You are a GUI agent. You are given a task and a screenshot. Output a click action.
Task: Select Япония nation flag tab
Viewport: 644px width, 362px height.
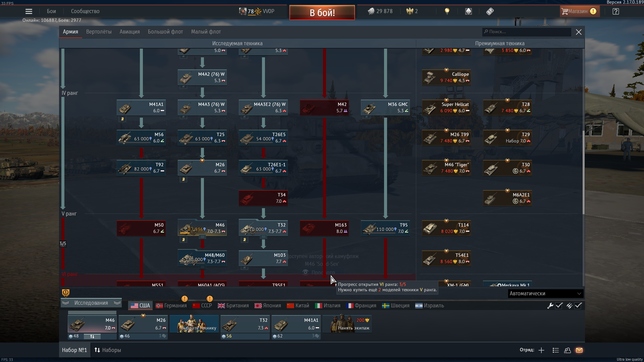coord(268,306)
